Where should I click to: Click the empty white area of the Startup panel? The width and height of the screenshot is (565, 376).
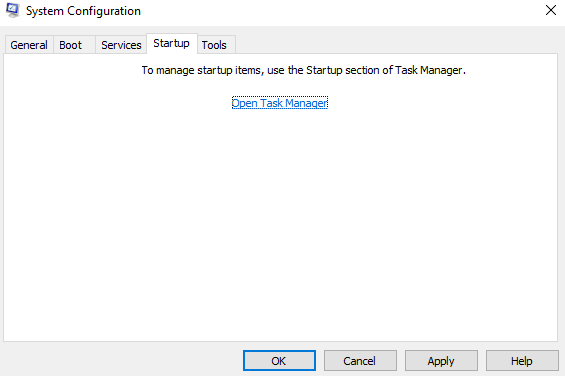[280, 224]
